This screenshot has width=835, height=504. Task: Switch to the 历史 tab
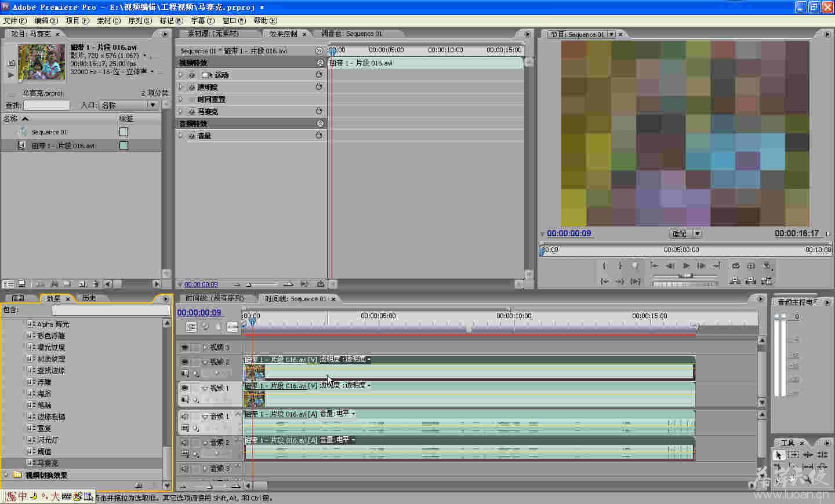pyautogui.click(x=89, y=298)
